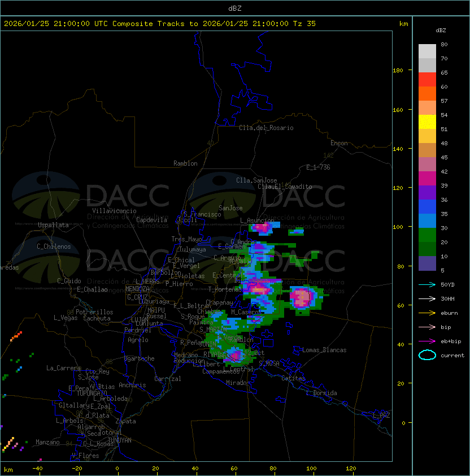
Task: Click the 'current' legend label
Action: click(452, 356)
